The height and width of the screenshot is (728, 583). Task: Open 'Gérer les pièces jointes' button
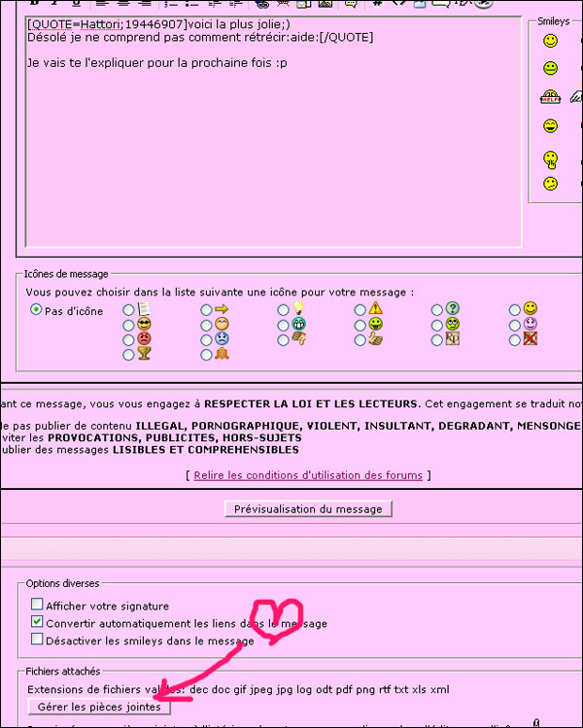tap(99, 707)
